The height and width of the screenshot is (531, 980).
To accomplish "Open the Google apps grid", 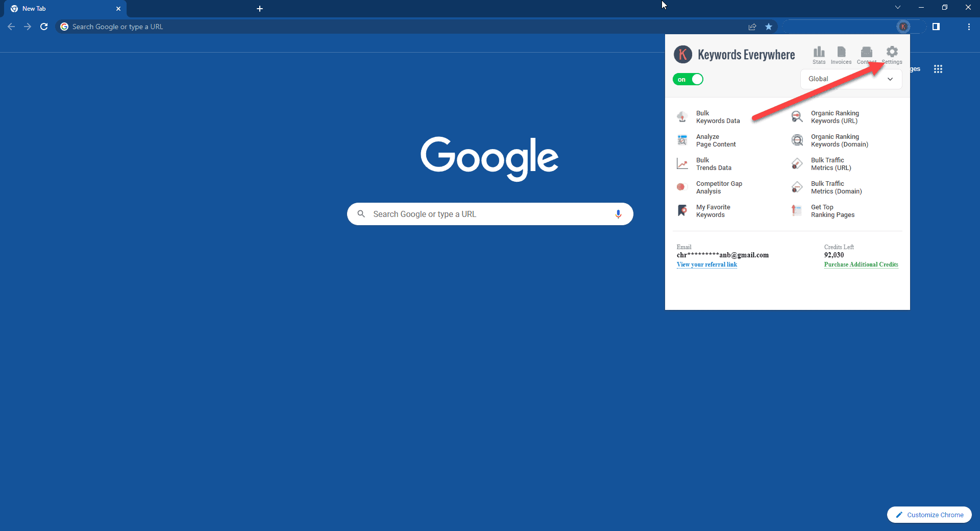I will click(938, 69).
